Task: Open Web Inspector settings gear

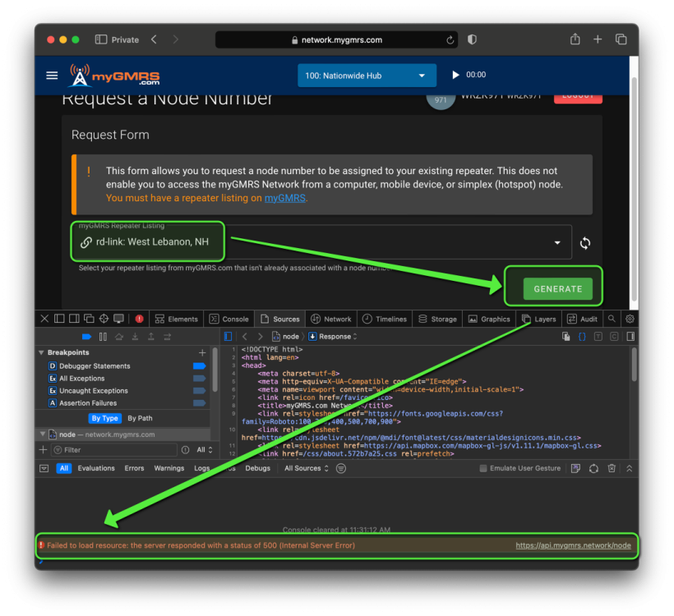Action: click(630, 319)
